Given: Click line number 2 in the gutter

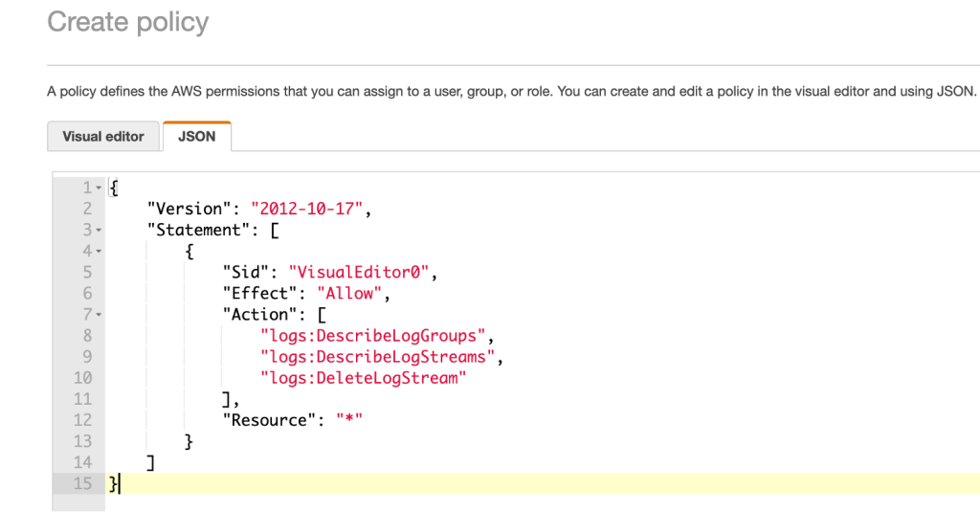Looking at the screenshot, I should click(x=87, y=209).
